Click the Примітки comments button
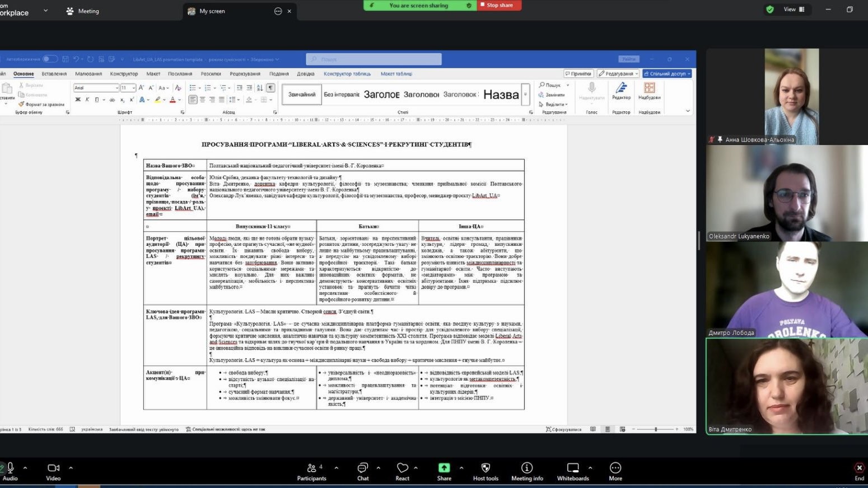This screenshot has height=488, width=868. click(x=578, y=74)
